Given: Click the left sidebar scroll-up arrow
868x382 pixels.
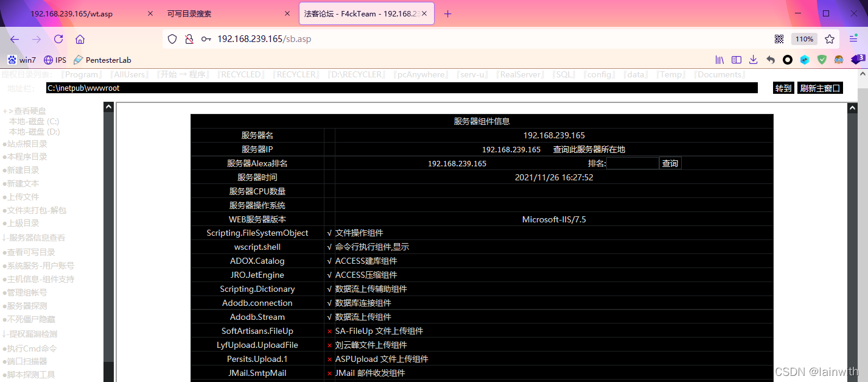Looking at the screenshot, I should (x=108, y=107).
